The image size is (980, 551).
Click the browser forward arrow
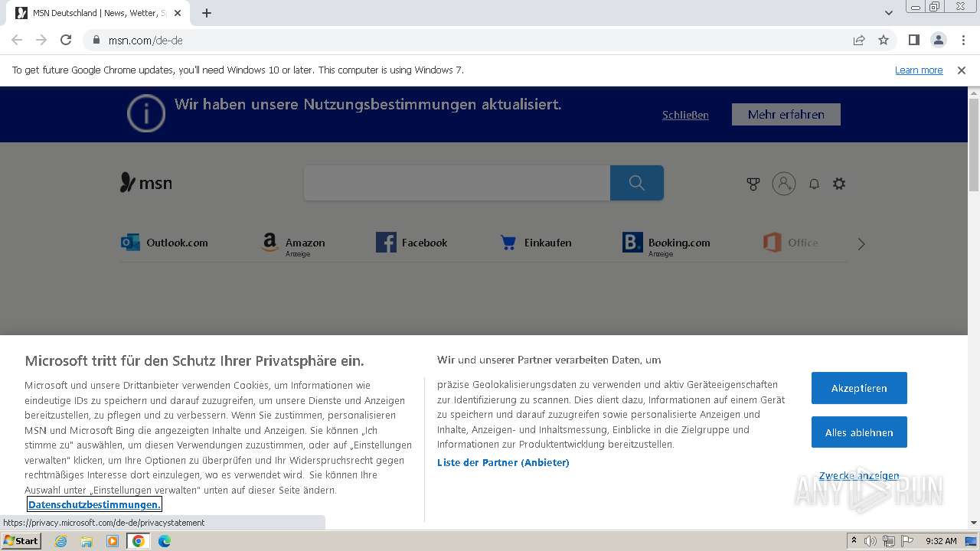[x=41, y=40]
